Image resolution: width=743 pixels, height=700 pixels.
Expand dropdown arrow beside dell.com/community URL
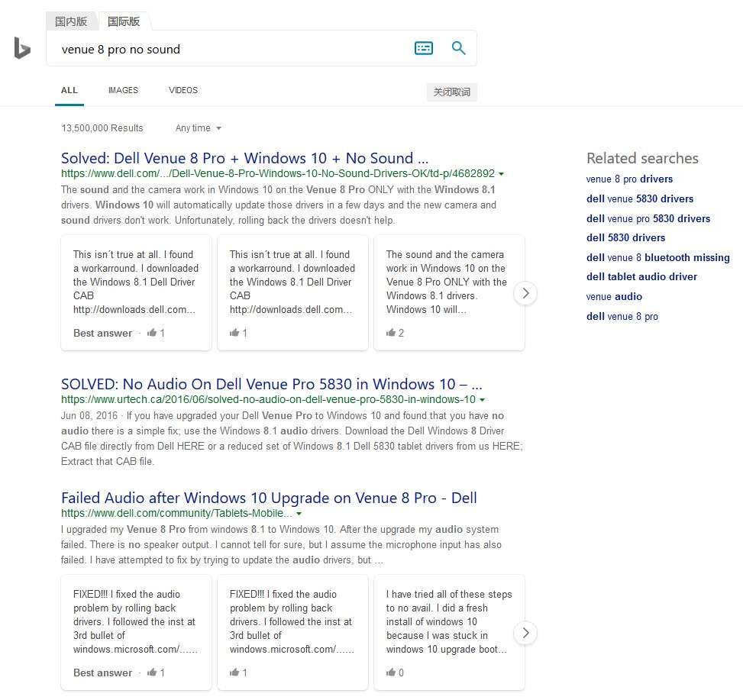click(x=299, y=514)
